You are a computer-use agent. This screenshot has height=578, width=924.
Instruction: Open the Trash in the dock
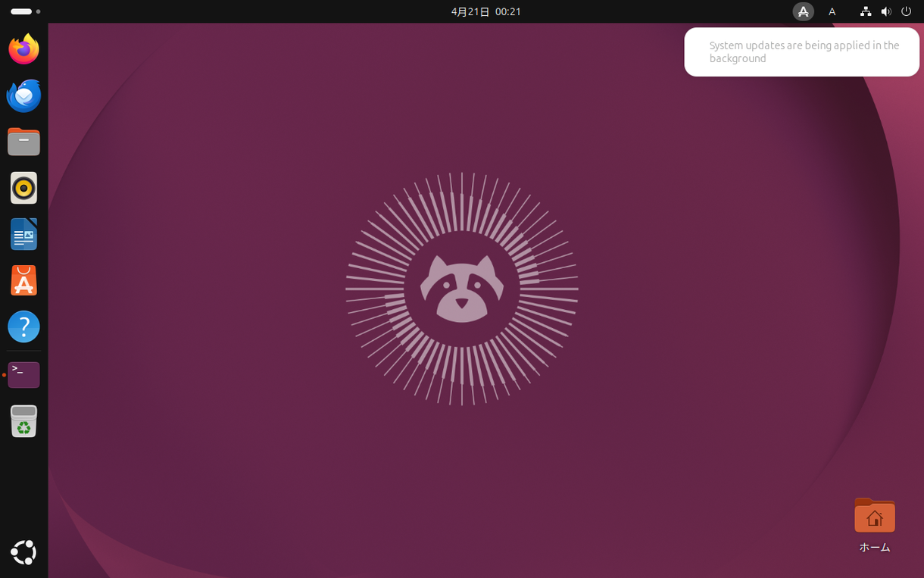[23, 421]
